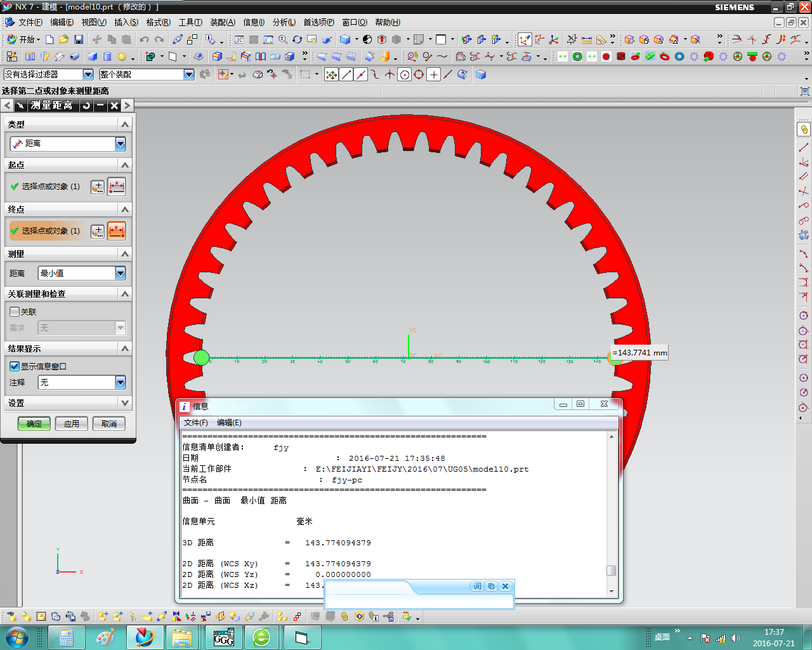This screenshot has height=650, width=812.
Task: Enable the midpoint snap icon
Action: pyautogui.click(x=361, y=74)
